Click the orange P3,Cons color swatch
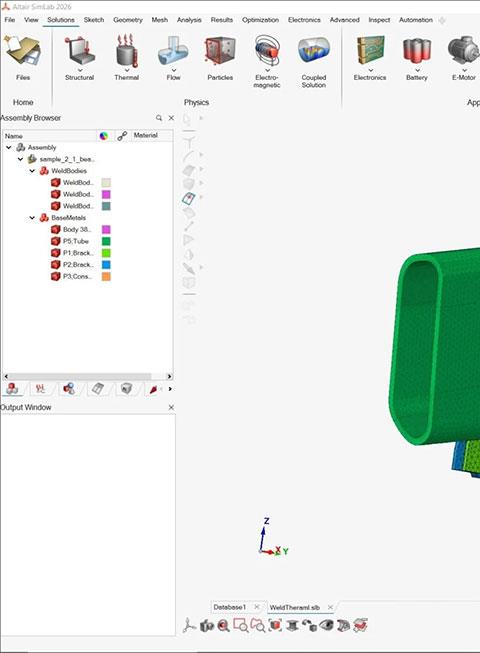 tap(106, 277)
